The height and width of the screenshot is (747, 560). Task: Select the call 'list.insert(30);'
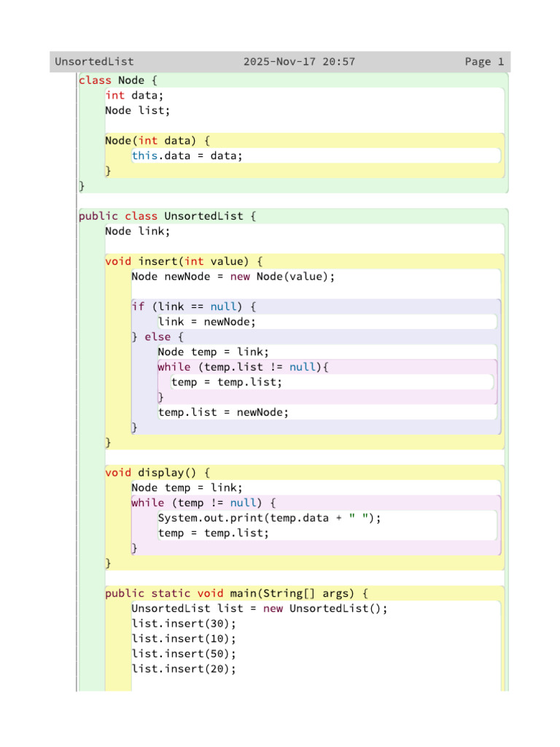(184, 624)
